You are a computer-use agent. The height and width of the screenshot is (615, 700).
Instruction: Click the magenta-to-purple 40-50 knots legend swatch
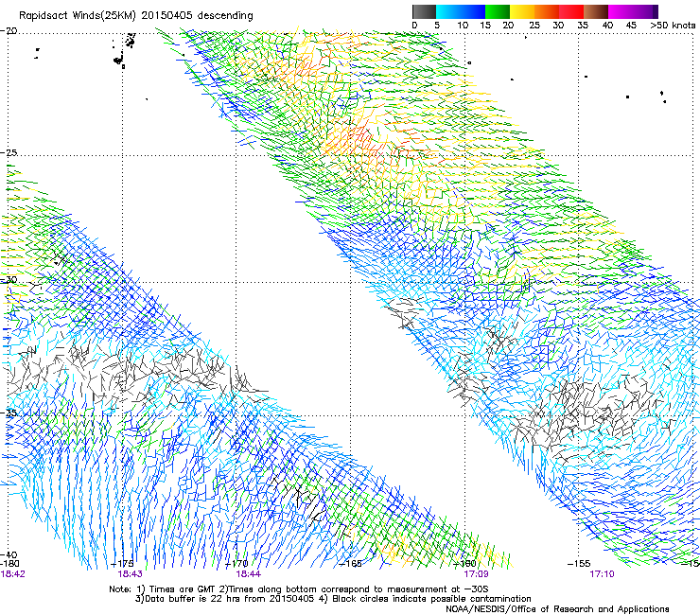(633, 11)
